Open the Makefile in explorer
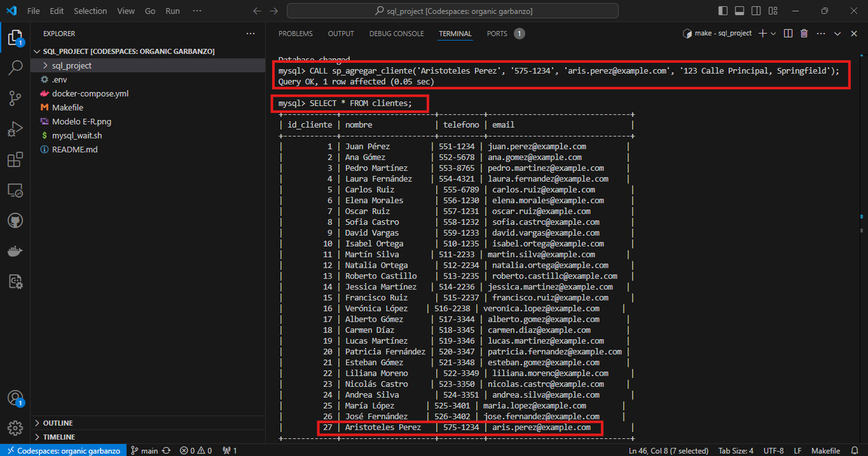 149,108
